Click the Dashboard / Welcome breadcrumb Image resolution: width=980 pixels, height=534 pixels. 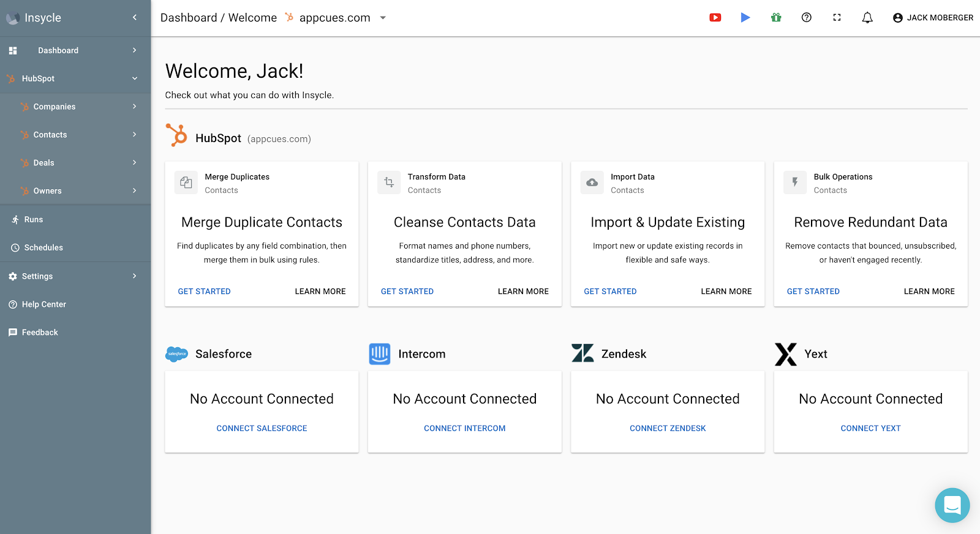pos(219,18)
